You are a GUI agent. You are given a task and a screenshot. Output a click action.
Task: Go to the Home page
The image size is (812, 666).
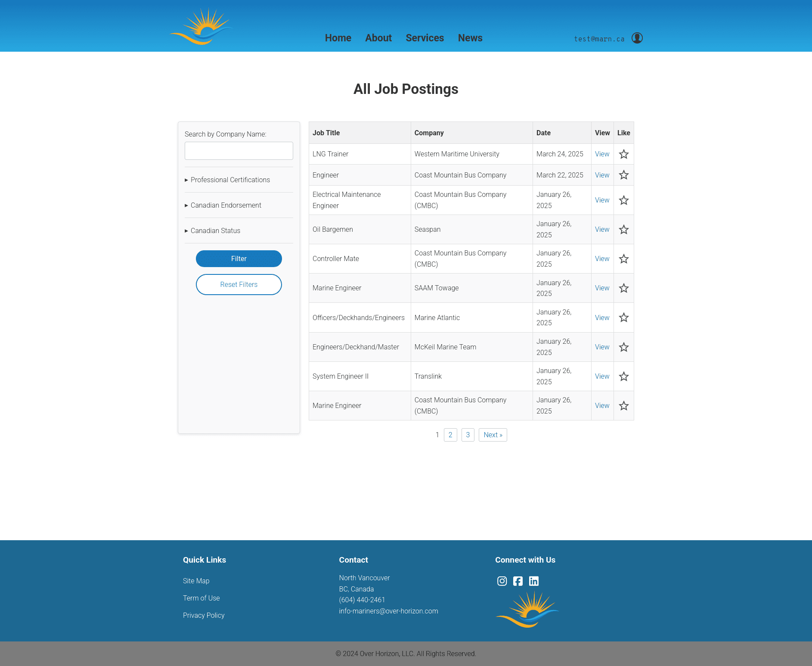click(x=338, y=38)
